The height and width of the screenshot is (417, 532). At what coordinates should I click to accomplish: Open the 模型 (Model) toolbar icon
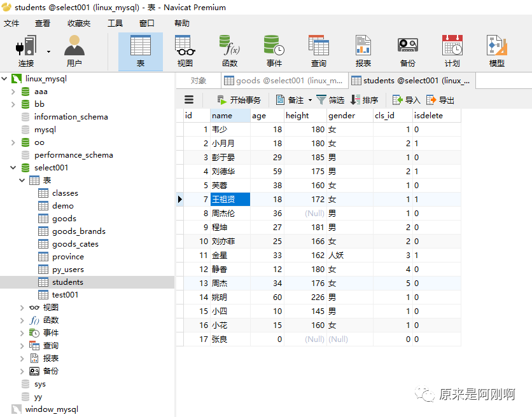pos(497,51)
